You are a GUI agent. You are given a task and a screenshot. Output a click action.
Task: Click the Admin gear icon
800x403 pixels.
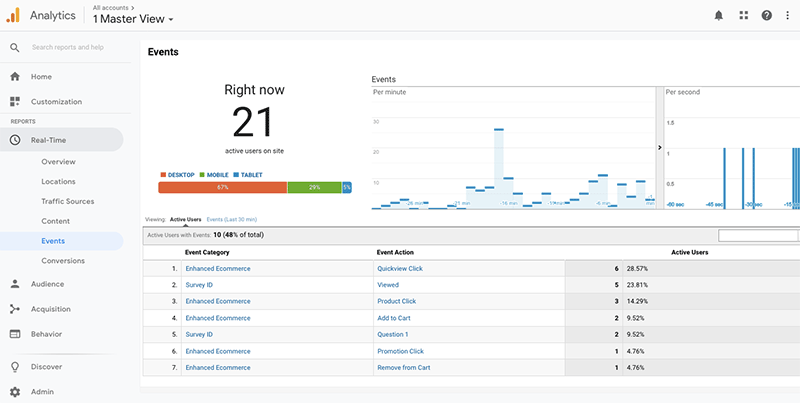15,392
